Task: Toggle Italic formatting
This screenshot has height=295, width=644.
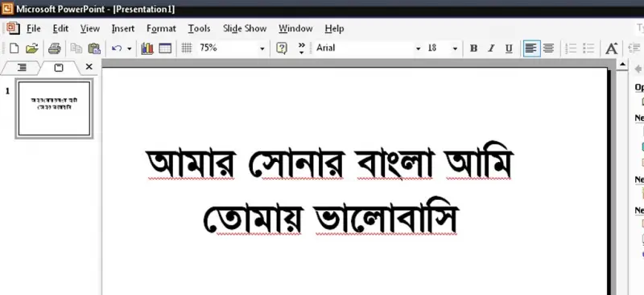Action: pyautogui.click(x=491, y=48)
